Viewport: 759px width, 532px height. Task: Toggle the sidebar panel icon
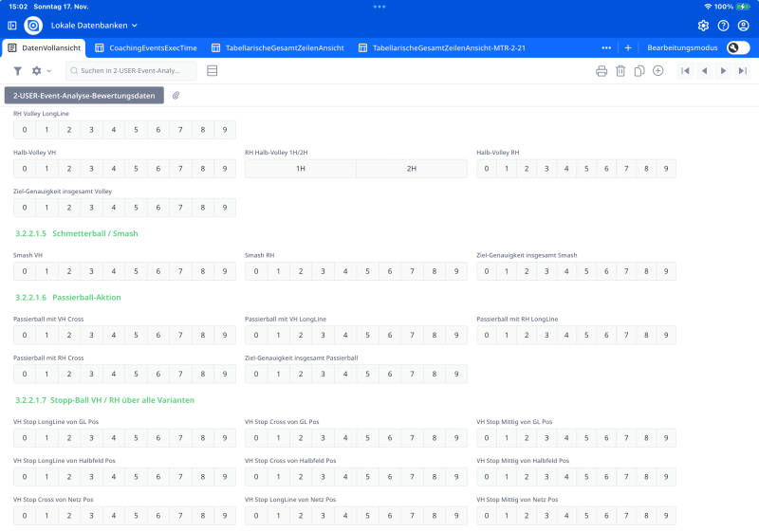(12, 26)
